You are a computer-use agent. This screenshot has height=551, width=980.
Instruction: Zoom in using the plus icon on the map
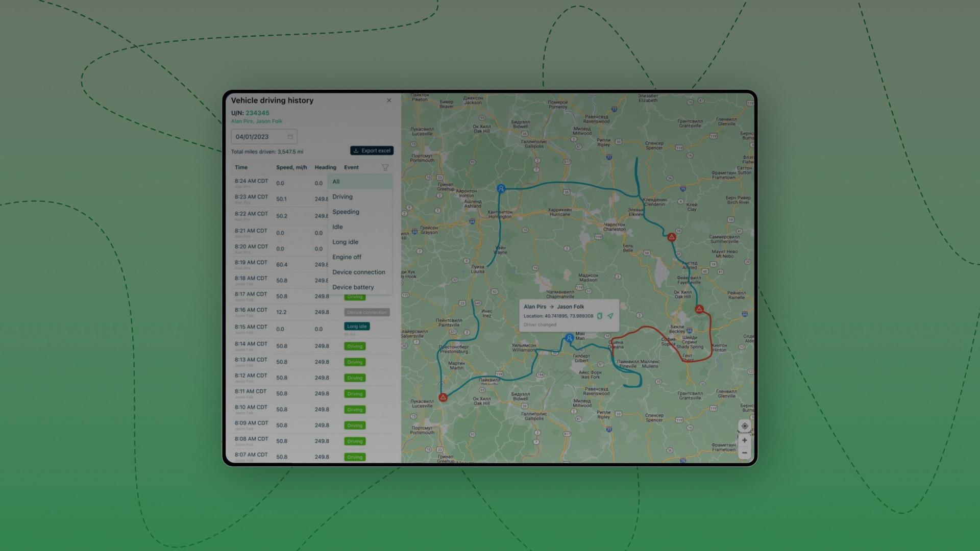745,440
